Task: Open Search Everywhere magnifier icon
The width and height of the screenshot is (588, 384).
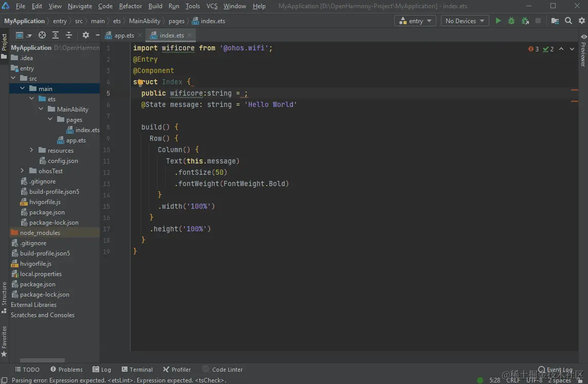Action: [568, 21]
